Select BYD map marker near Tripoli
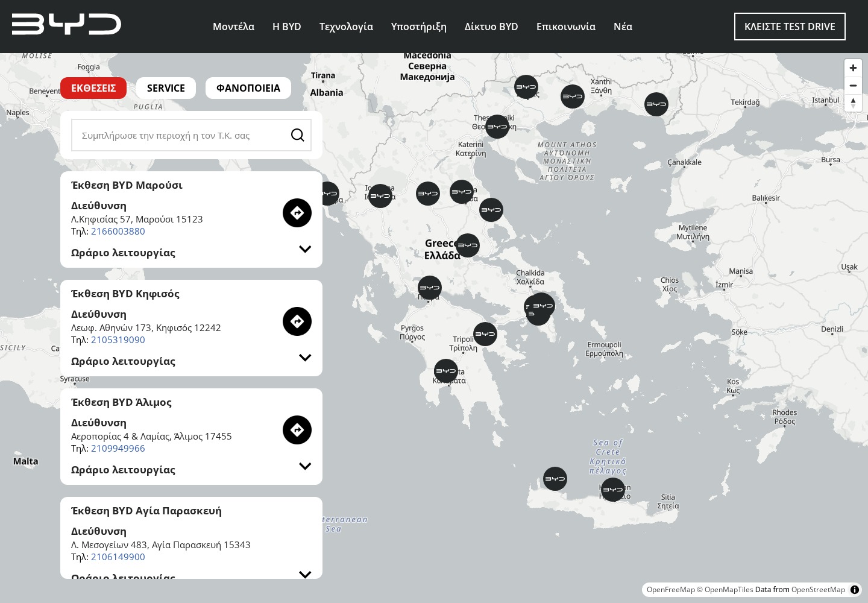 tap(485, 334)
